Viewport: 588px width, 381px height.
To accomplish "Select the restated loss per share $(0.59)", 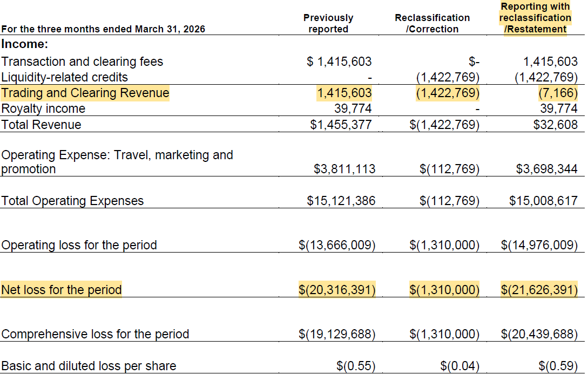I will [558, 366].
